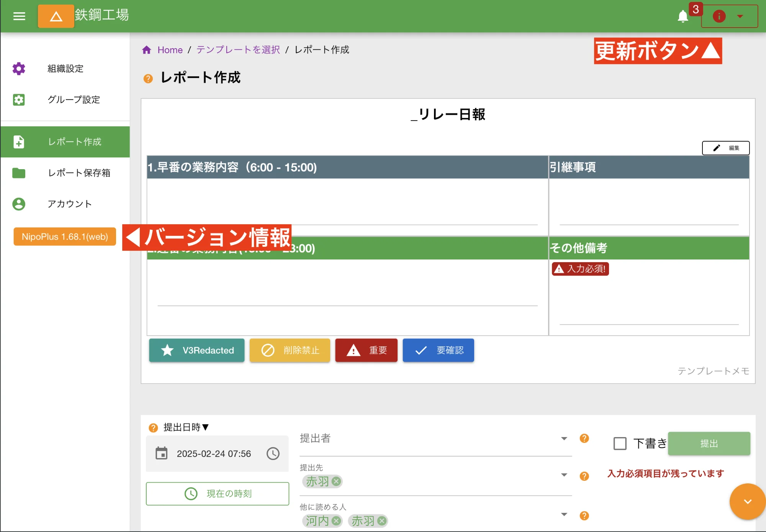Open the account dropdown caret top right
This screenshot has width=766, height=532.
[x=740, y=16]
